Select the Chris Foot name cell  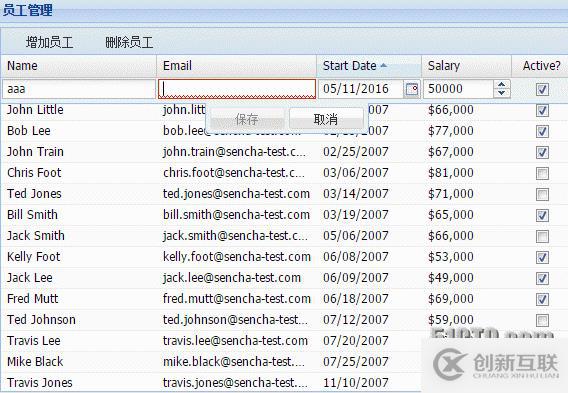coord(34,173)
